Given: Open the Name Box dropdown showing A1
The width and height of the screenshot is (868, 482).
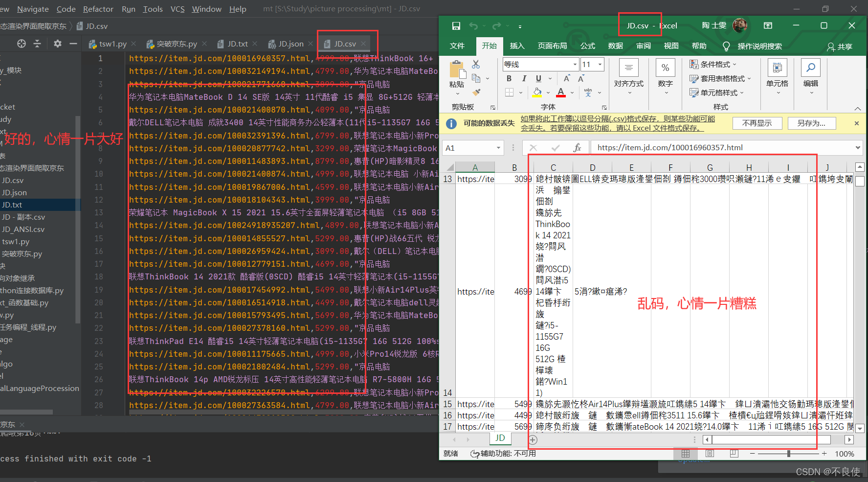Looking at the screenshot, I should pyautogui.click(x=498, y=148).
